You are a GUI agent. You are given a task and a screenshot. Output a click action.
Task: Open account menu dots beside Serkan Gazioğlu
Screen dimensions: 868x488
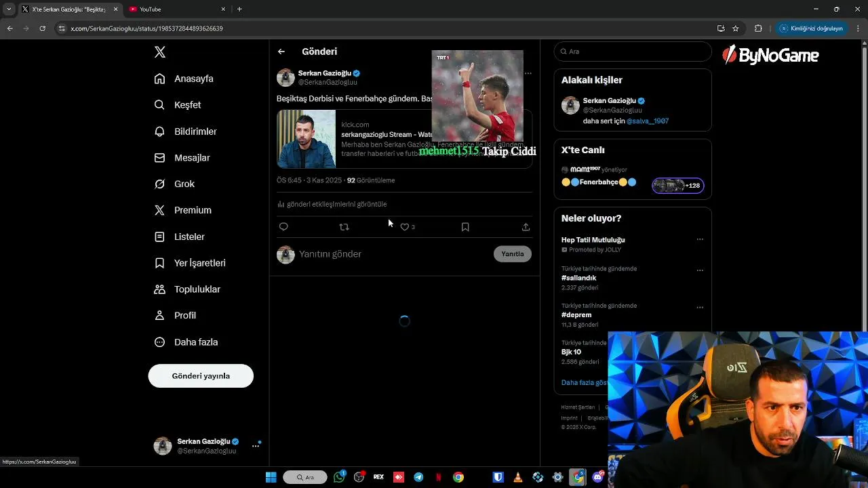pyautogui.click(x=256, y=446)
